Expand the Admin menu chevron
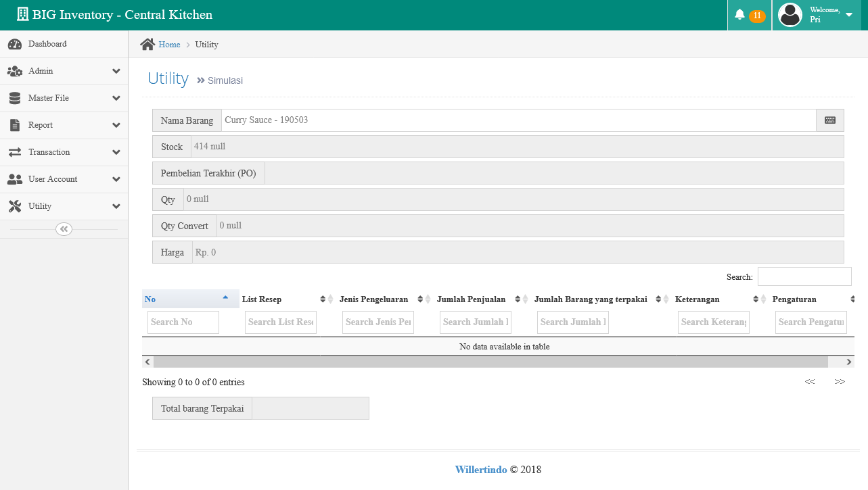Screen dimensions: 868x490 pos(116,72)
